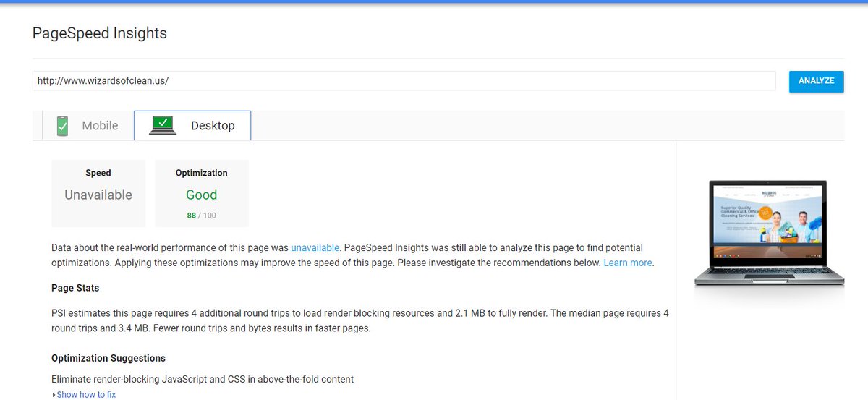Click 'Eliminate render-blocking JavaScript and CSS' suggestion
Screen dimensions: 868x400
(x=203, y=379)
